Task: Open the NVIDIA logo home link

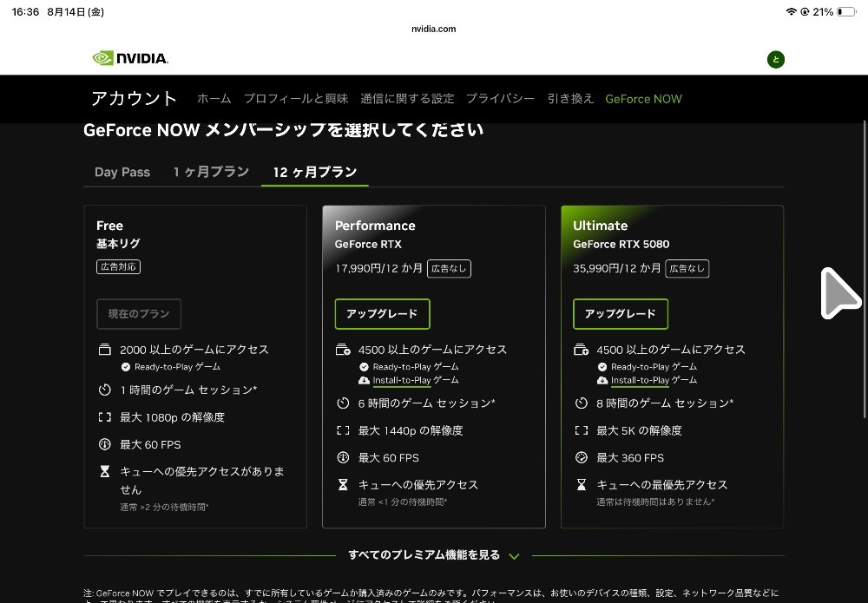Action: 130,58
